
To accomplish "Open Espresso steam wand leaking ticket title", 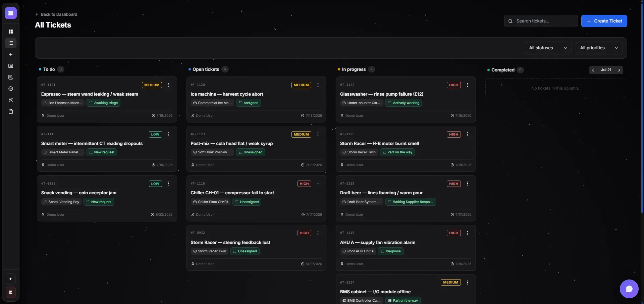I will 90,94.
